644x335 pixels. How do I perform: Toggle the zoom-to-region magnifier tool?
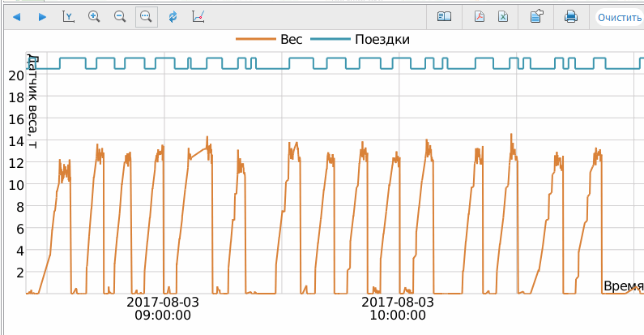pyautogui.click(x=147, y=16)
